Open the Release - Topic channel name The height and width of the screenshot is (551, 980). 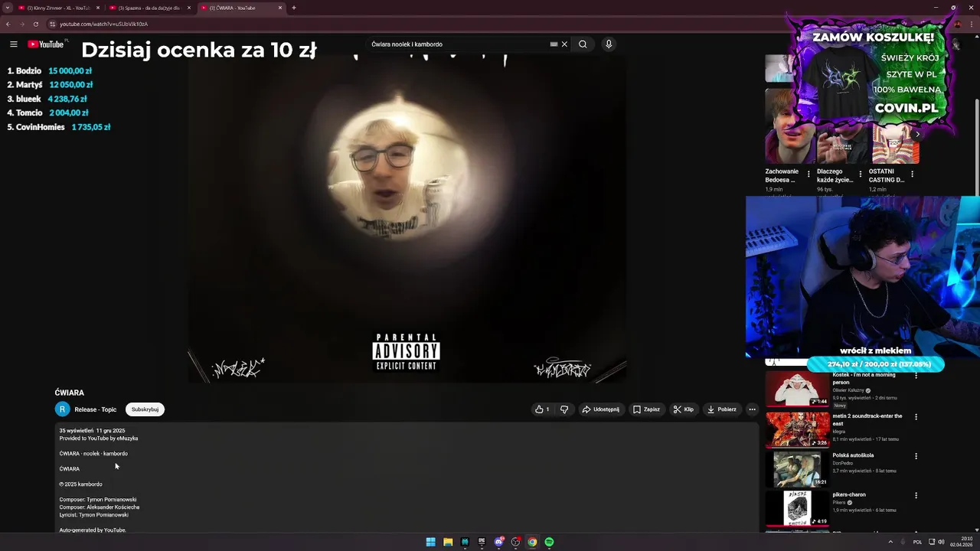pos(96,409)
